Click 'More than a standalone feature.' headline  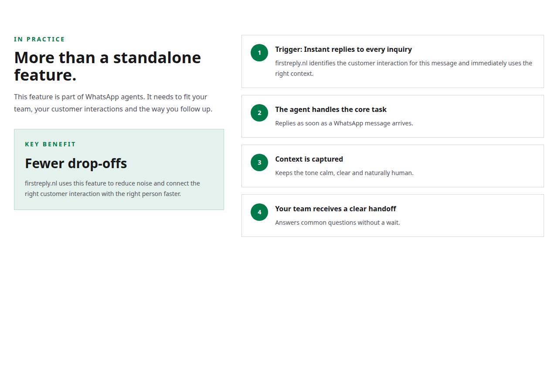pos(108,66)
